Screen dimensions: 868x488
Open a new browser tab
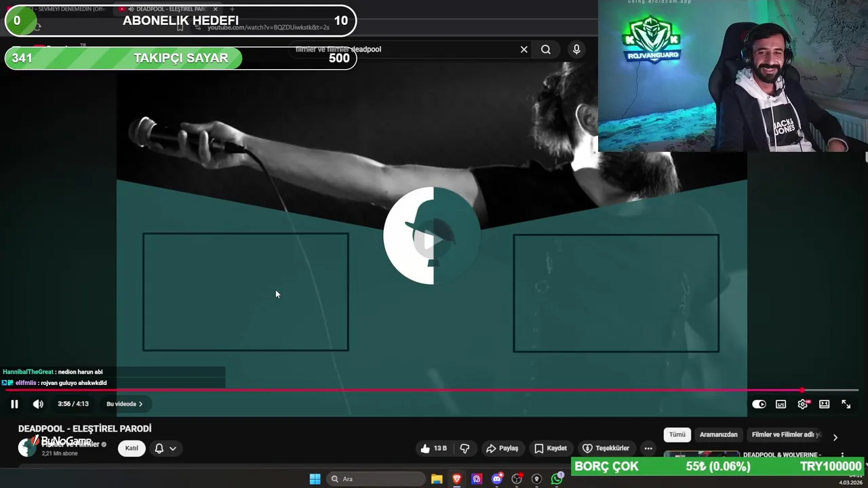click(232, 9)
